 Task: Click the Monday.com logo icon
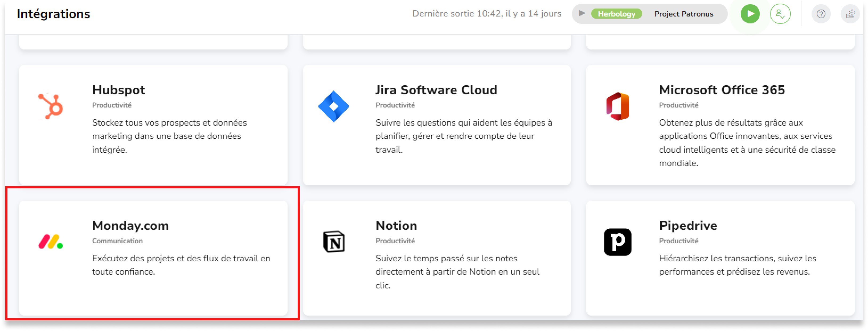point(51,242)
